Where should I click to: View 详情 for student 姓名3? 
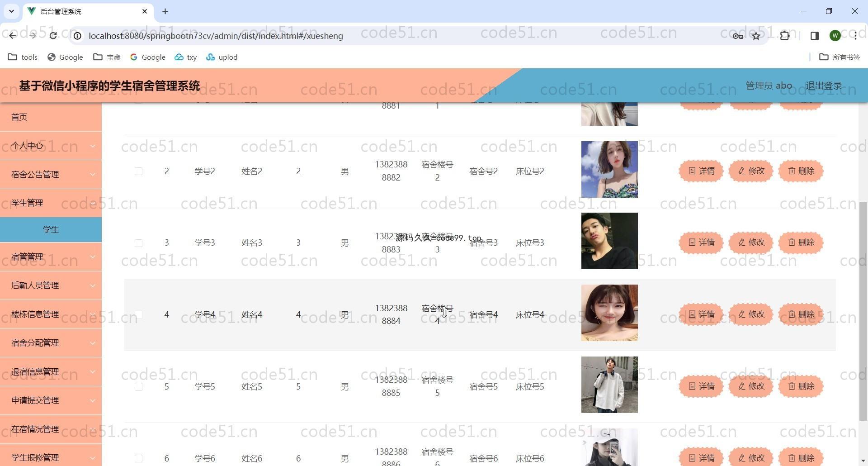point(701,243)
